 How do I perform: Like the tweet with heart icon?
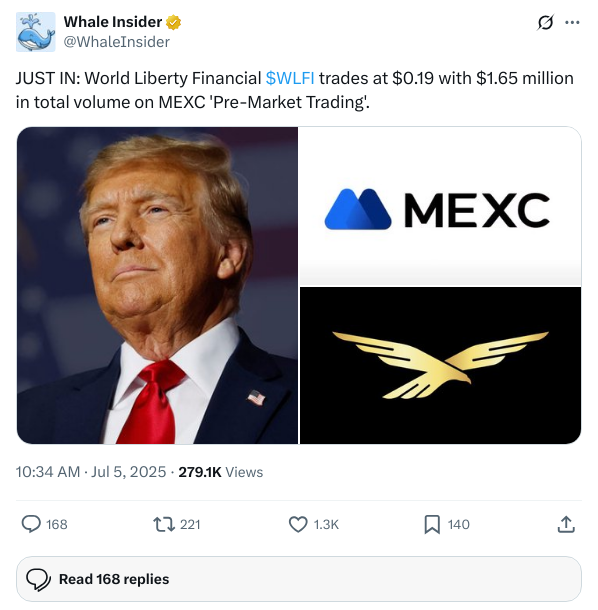click(x=298, y=524)
